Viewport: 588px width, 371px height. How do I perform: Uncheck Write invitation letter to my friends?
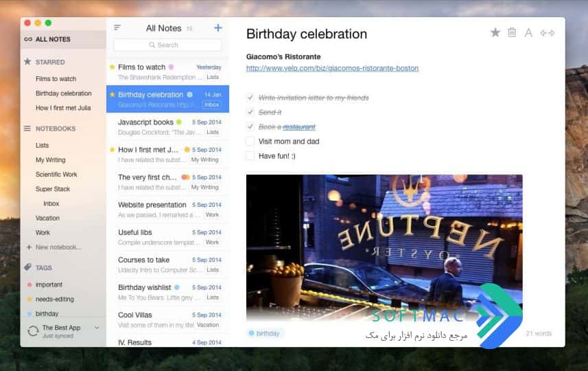pos(250,98)
